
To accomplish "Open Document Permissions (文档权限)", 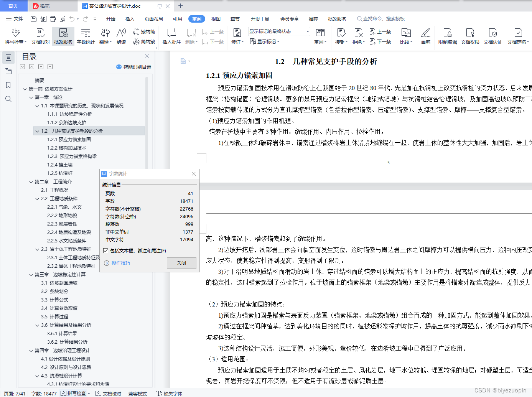I will (470, 36).
